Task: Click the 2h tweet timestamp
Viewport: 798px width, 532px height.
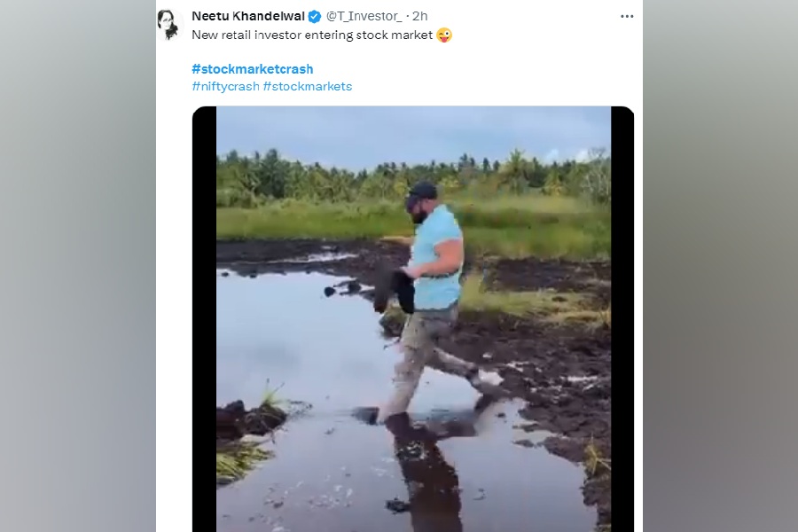Action: [x=420, y=16]
